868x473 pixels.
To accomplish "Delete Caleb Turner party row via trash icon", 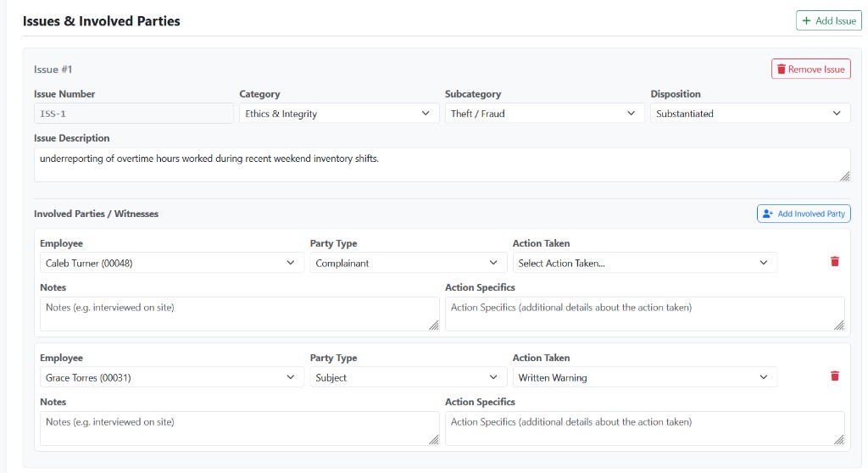I will [835, 261].
